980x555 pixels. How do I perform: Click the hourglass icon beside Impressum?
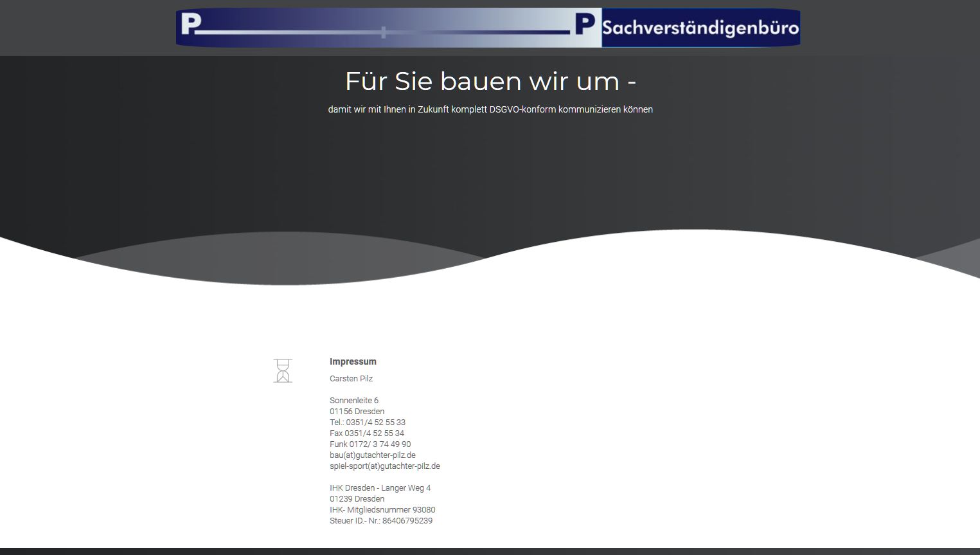(x=283, y=371)
